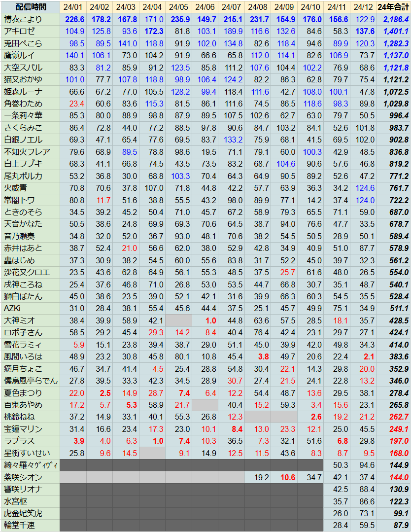411x532 pixels.
Task: Click the 1,401.1 total cell
Action: [x=393, y=32]
